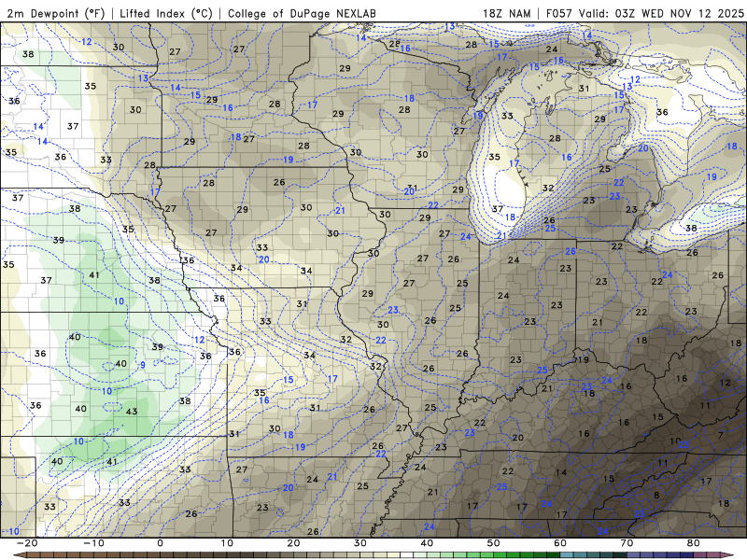Click the black "19" dewpoint value on the map

(x=583, y=360)
